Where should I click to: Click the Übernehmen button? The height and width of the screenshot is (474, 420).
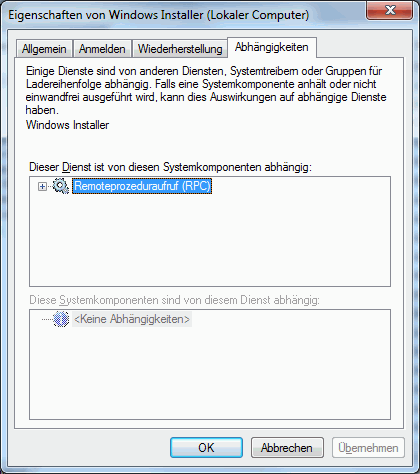click(x=368, y=448)
